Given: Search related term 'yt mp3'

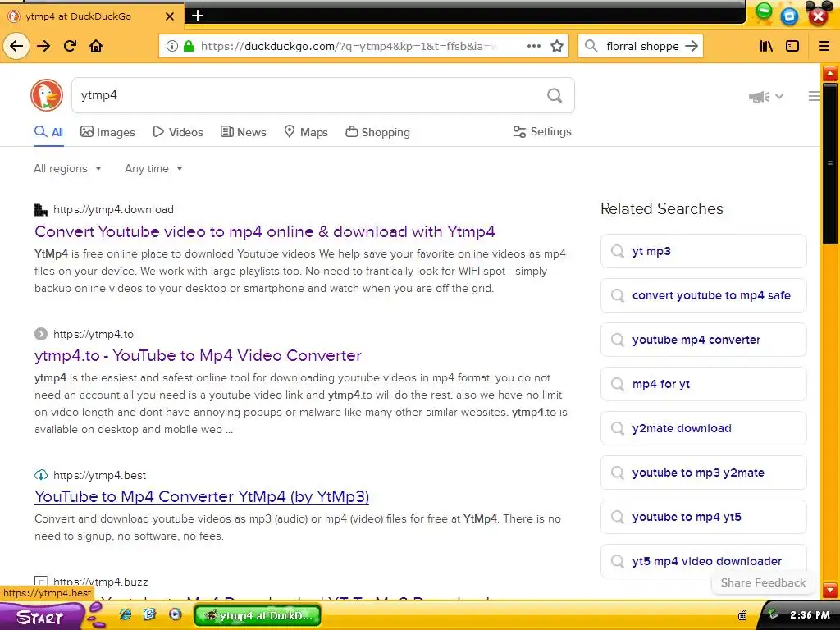Looking at the screenshot, I should click(703, 251).
